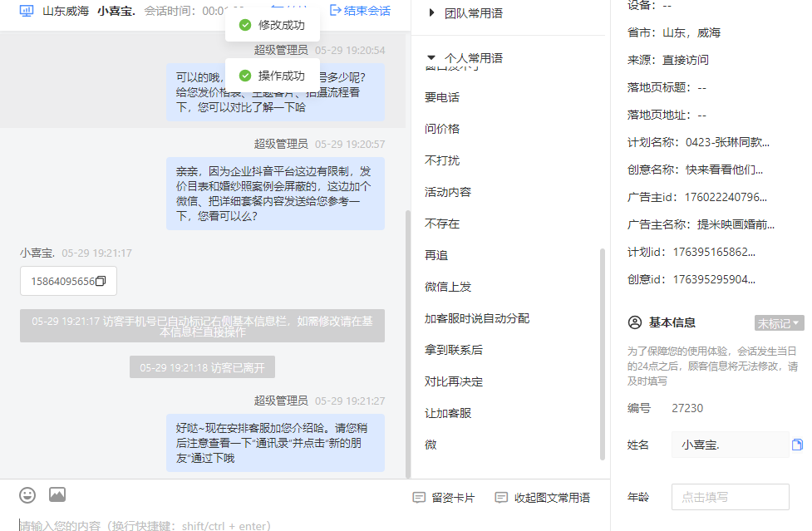Select the 不打扰 quick phrase
This screenshot has height=531, width=812.
441,160
